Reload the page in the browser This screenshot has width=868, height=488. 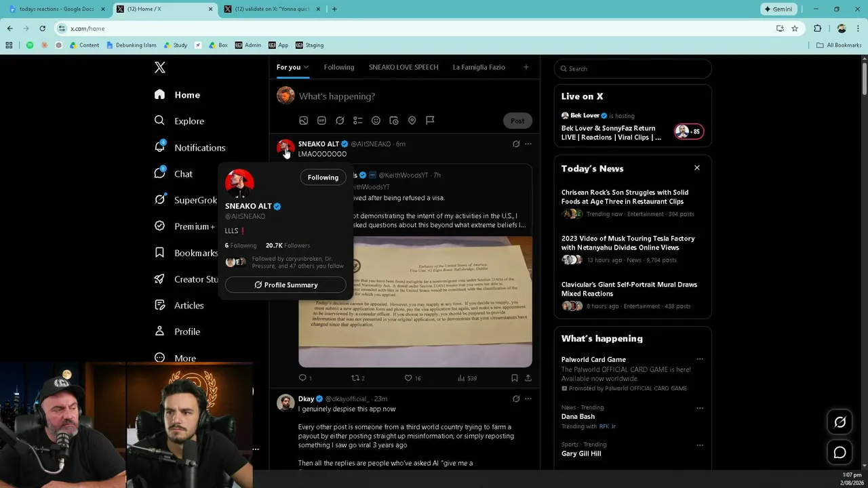(42, 28)
